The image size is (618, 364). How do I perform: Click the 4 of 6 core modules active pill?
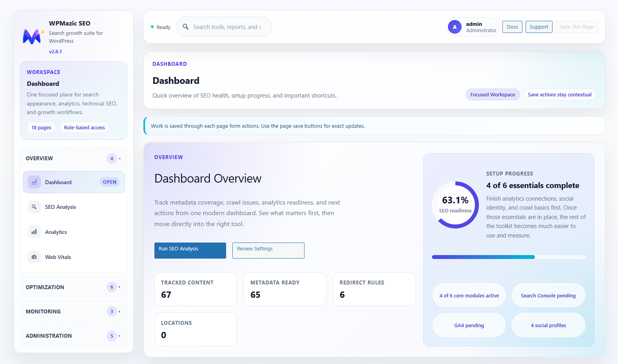469,295
